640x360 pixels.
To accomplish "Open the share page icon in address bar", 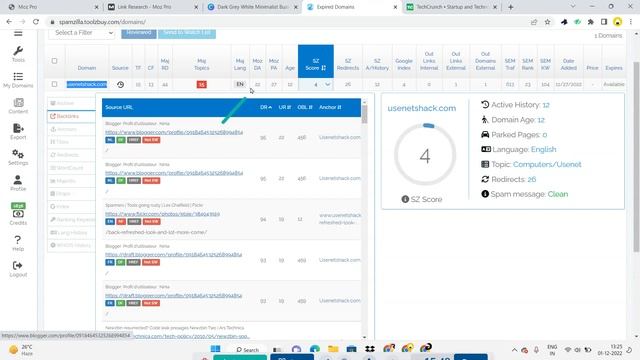I will point(534,22).
